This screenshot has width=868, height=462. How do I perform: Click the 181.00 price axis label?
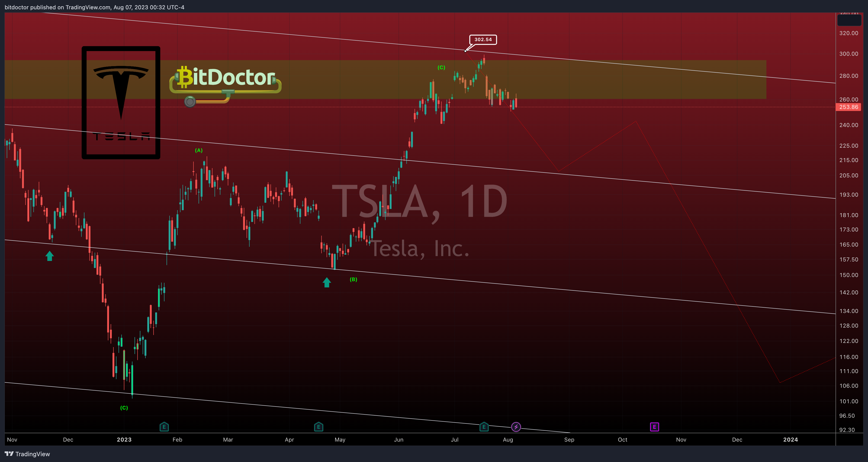point(849,215)
